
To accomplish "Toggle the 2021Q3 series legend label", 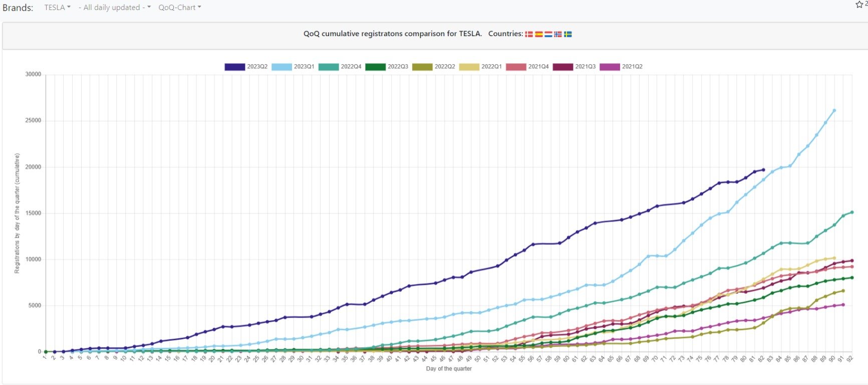I will (586, 67).
